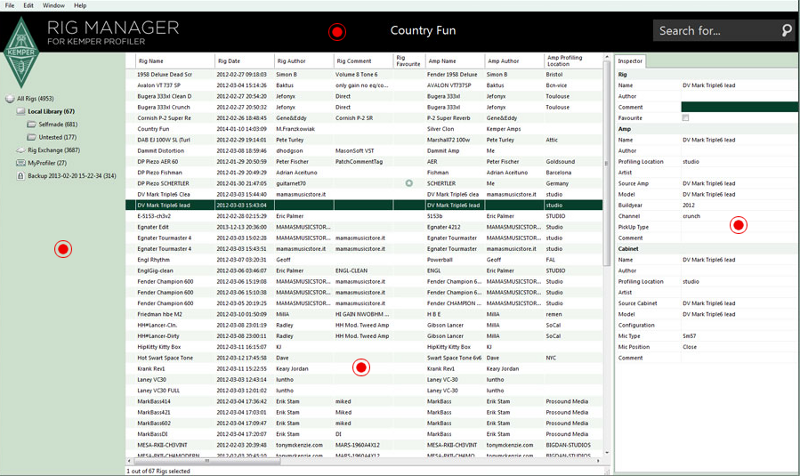The height and width of the screenshot is (476, 800).
Task: Open the File menu
Action: pyautogui.click(x=10, y=5)
